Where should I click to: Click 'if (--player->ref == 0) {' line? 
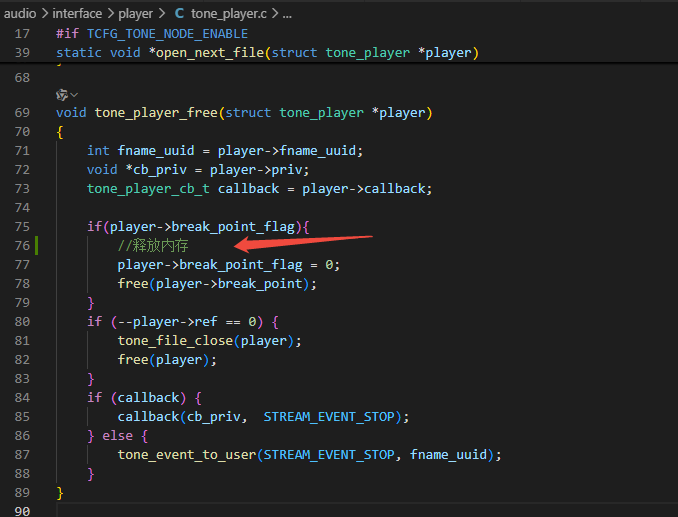point(183,322)
